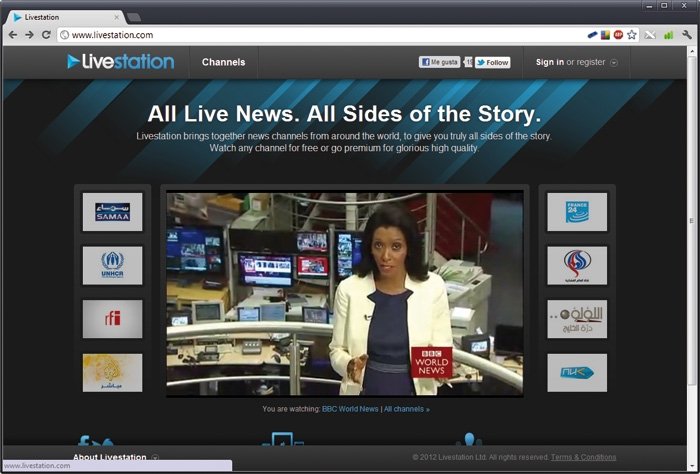700x474 pixels.
Task: Click the red AdBlock extension icon
Action: click(x=618, y=35)
